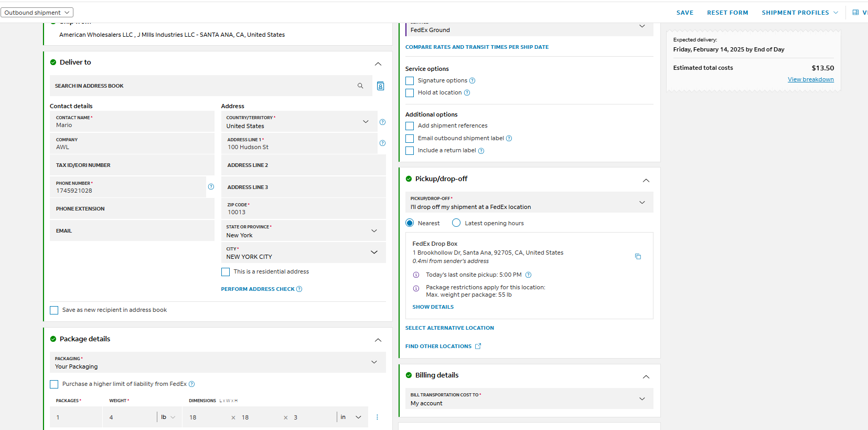868x430 pixels.
Task: Show help for Country/Territory field
Action: 382,122
